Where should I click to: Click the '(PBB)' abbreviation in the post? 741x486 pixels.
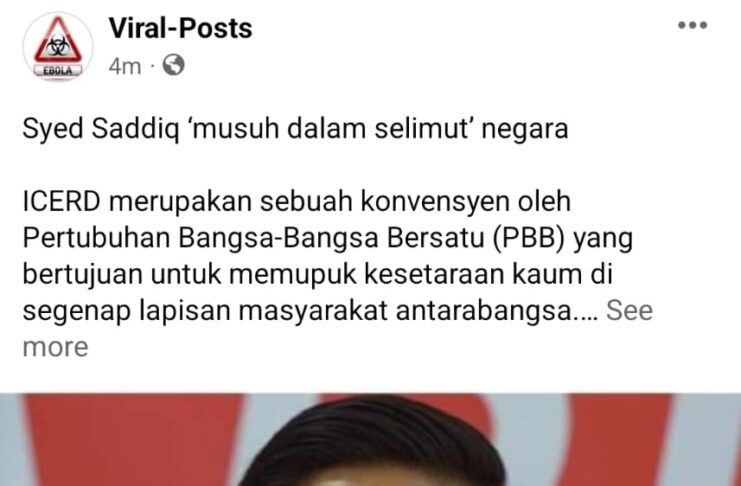point(529,239)
